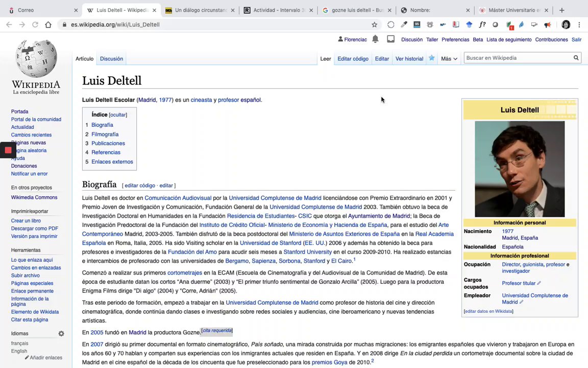Add article to watchlist with the star
Screen dimensions: 588x368
(432, 58)
